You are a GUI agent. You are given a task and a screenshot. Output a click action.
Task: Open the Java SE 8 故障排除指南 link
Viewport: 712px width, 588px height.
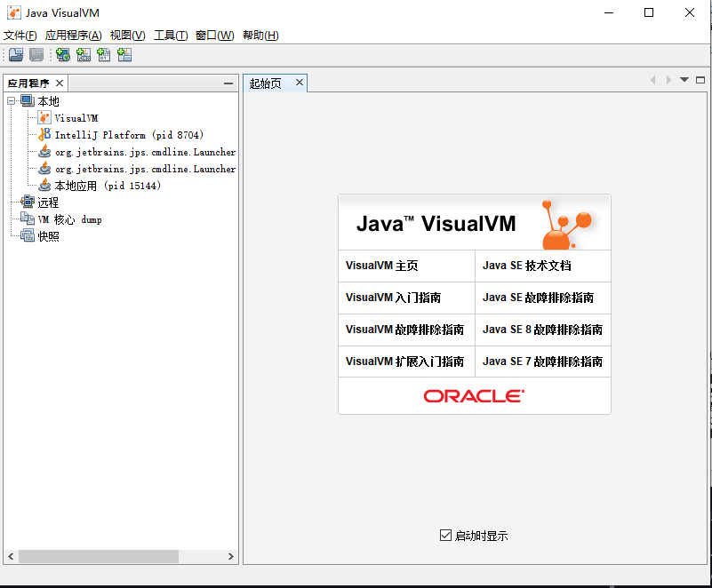[x=542, y=330]
